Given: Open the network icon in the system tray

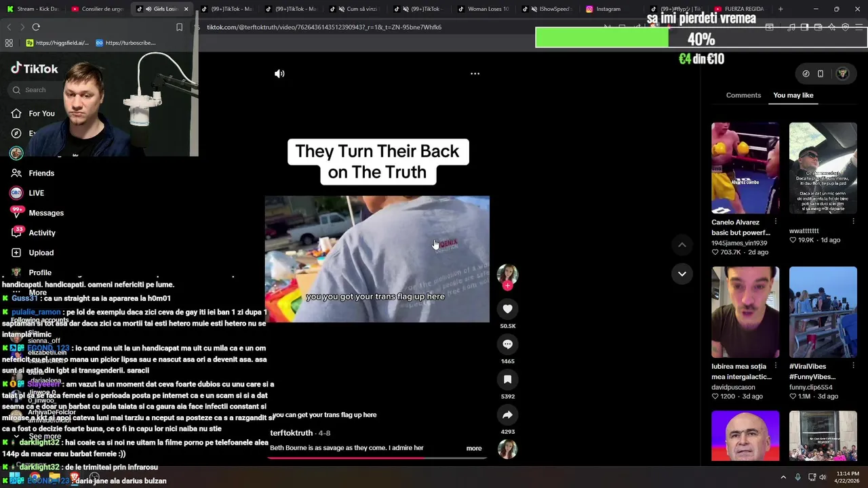Looking at the screenshot, I should (x=812, y=477).
